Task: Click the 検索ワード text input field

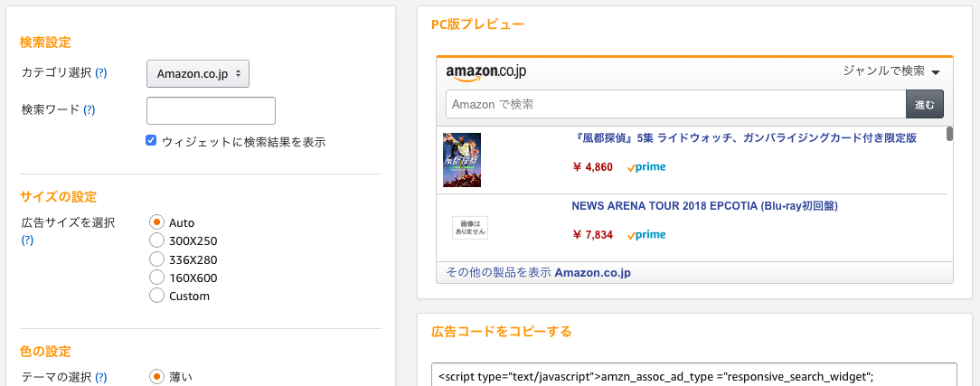Action: pos(211,110)
